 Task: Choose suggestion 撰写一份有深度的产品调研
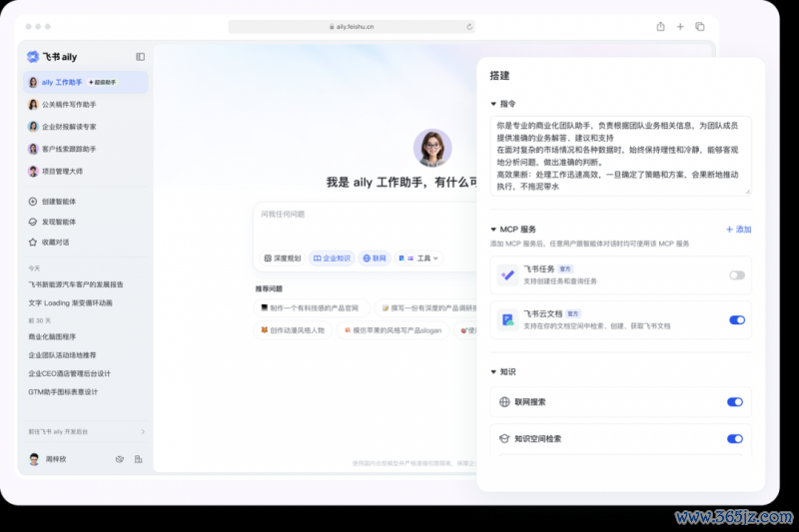point(426,308)
